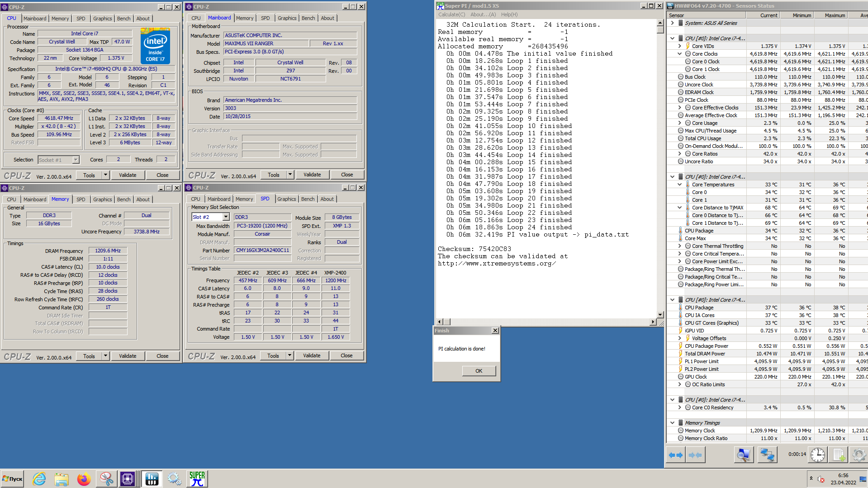
Task: Click the purple CPU-Z taskbar icon
Action: (x=128, y=479)
